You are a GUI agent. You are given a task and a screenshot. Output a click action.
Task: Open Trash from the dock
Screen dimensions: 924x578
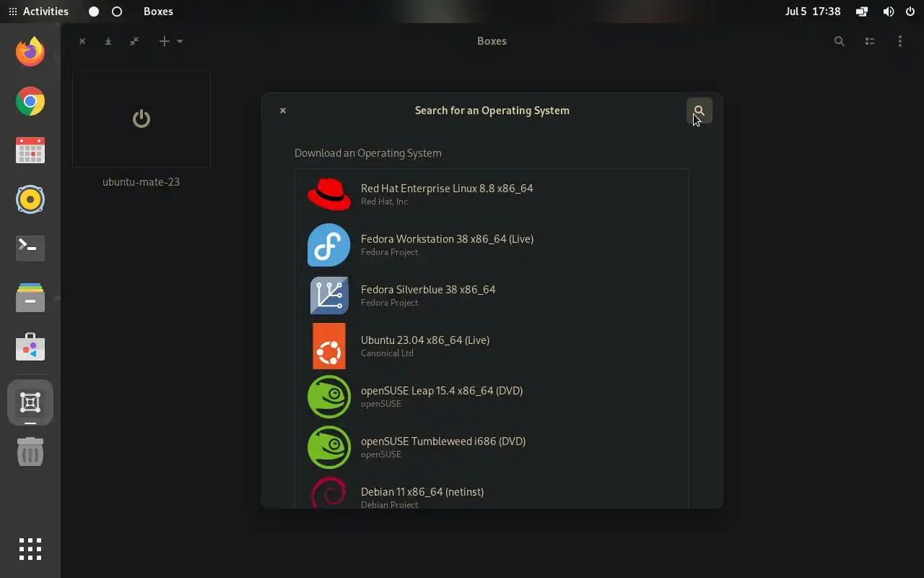click(30, 452)
